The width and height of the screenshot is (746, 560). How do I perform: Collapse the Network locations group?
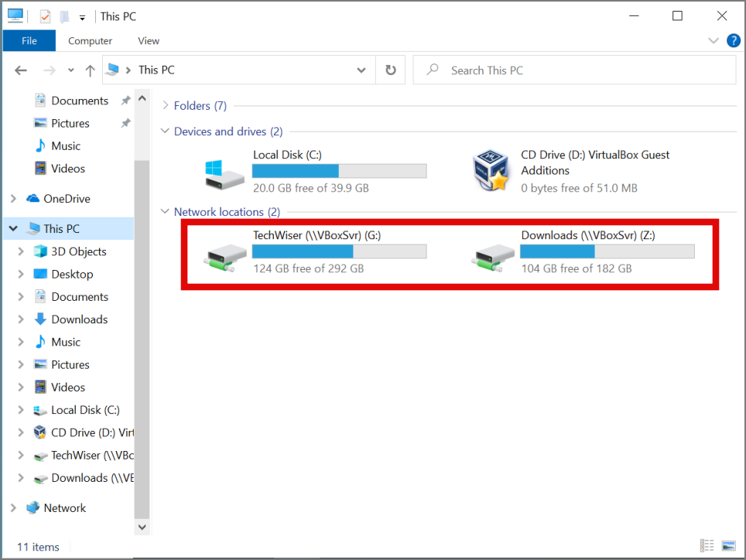coord(165,211)
